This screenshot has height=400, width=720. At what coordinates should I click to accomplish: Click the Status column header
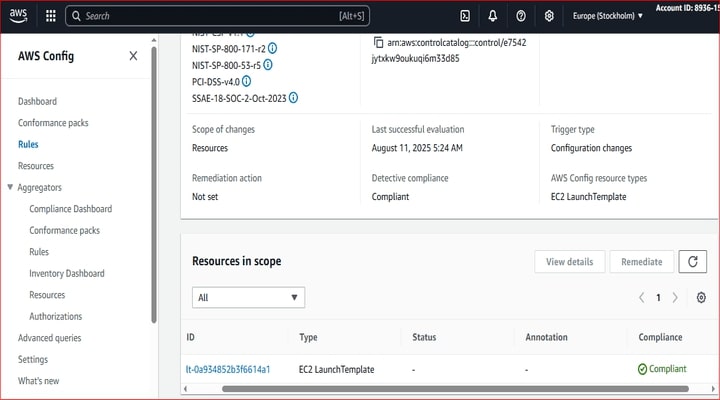pyautogui.click(x=424, y=337)
